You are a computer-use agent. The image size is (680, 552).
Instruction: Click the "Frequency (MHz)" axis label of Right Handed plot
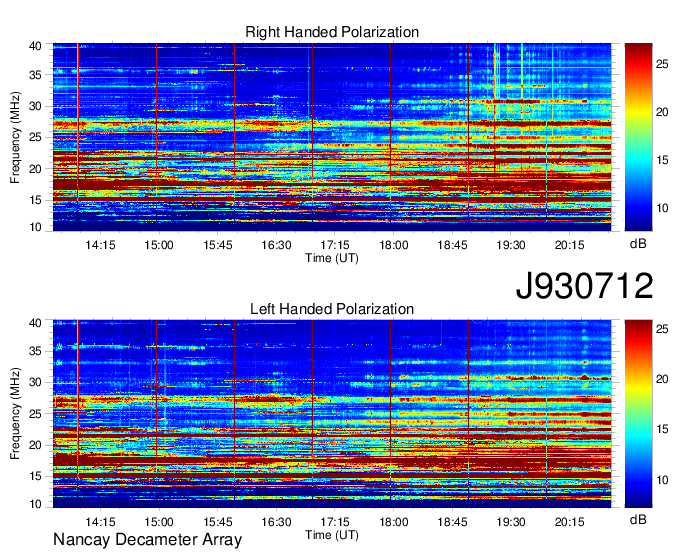[x=15, y=137]
